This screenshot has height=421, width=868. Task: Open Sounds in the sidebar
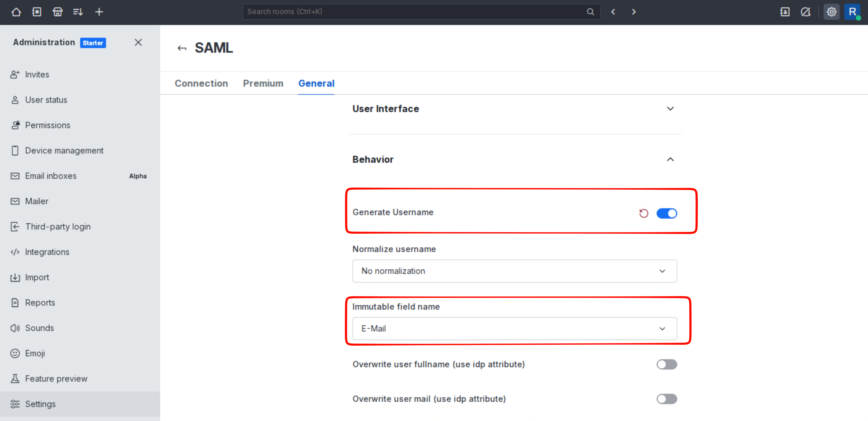(80, 328)
